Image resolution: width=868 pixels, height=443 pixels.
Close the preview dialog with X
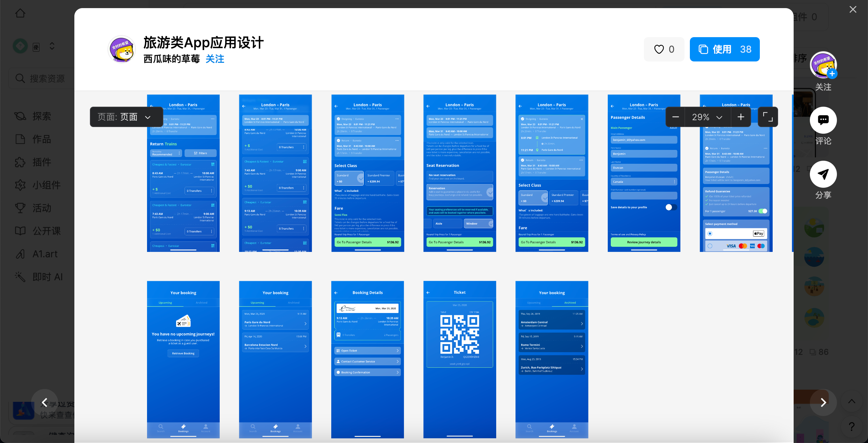click(x=853, y=9)
